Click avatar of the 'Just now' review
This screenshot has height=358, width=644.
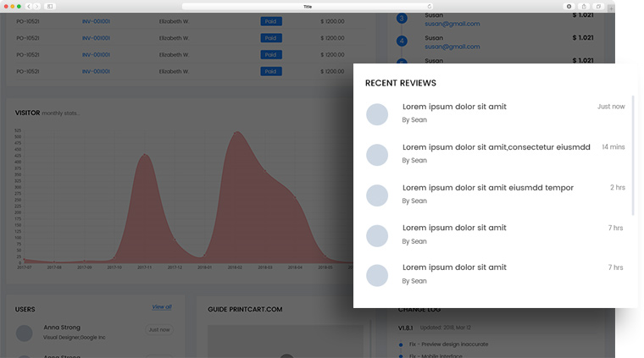tap(377, 114)
